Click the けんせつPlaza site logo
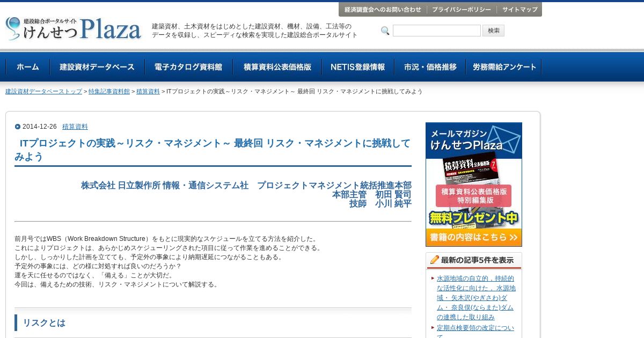 (x=74, y=29)
